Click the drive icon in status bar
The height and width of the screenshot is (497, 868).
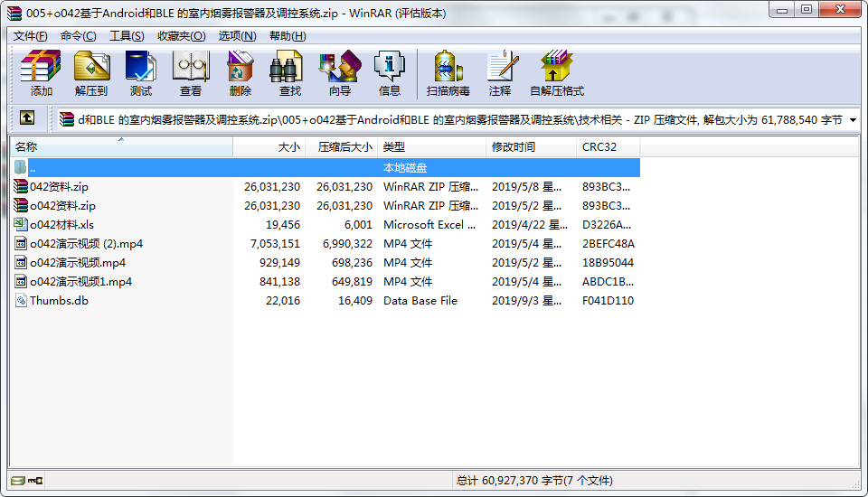coord(18,481)
